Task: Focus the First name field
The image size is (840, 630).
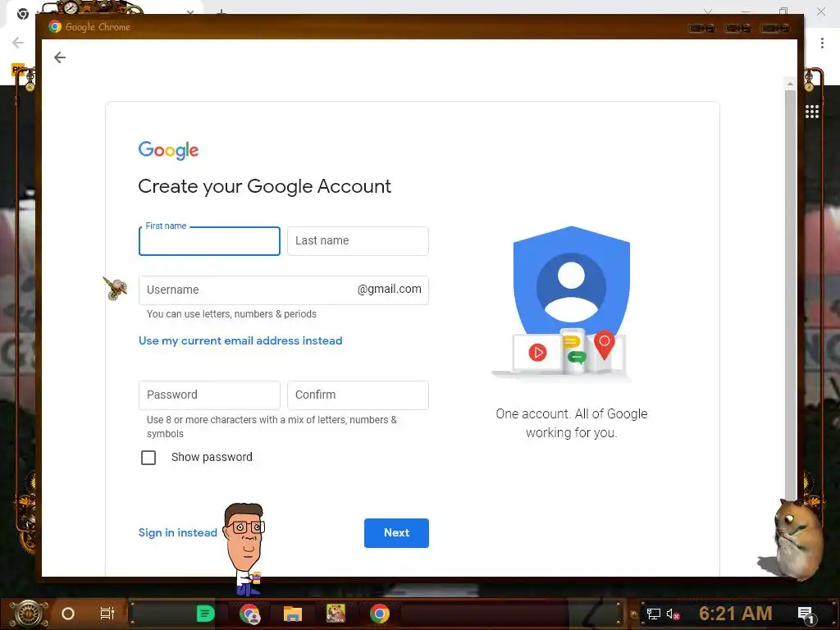Action: (x=209, y=241)
